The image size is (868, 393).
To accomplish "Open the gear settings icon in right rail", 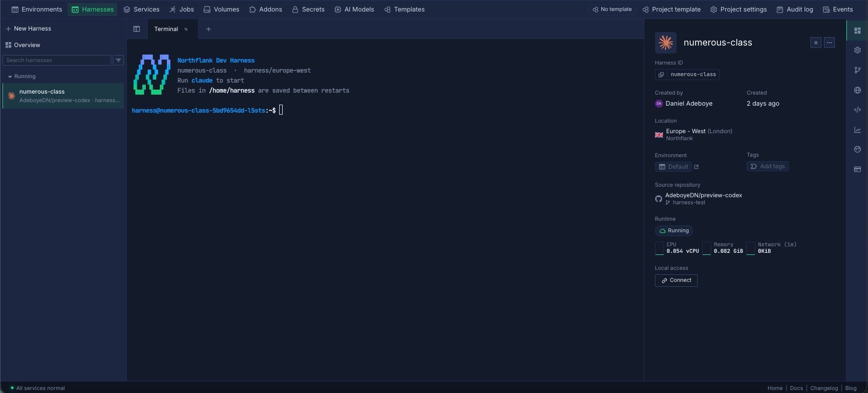I will pyautogui.click(x=857, y=50).
